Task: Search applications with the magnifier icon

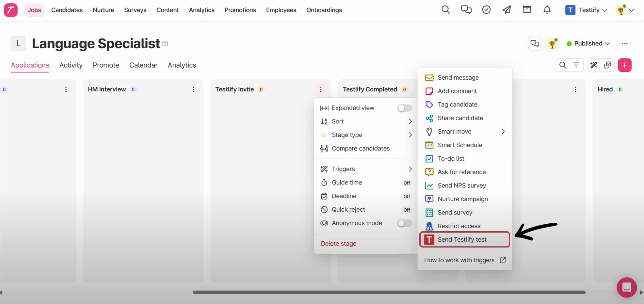Action: 563,65
